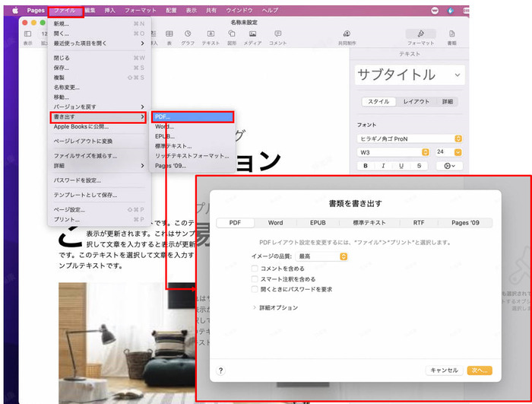Click the 次へ... button

tap(480, 371)
